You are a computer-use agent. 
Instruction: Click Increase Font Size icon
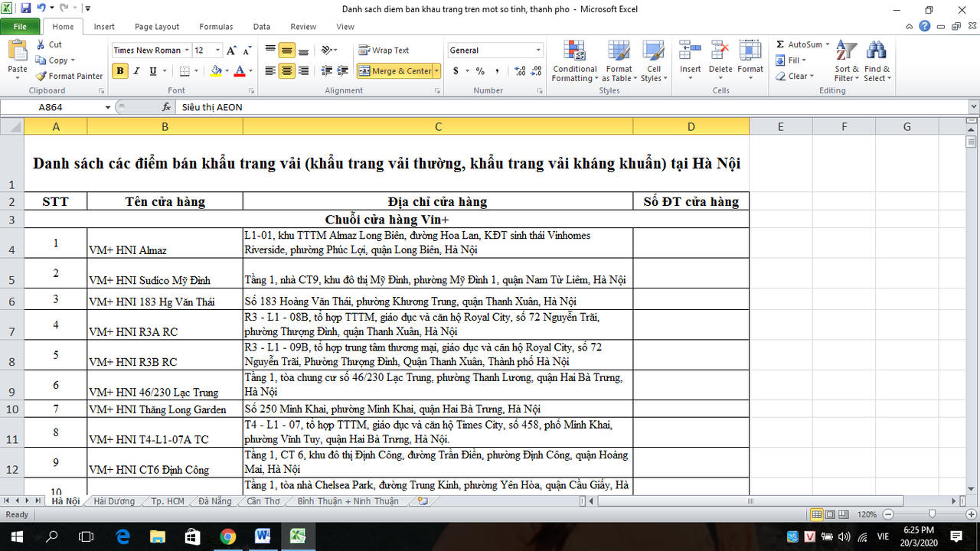click(231, 51)
